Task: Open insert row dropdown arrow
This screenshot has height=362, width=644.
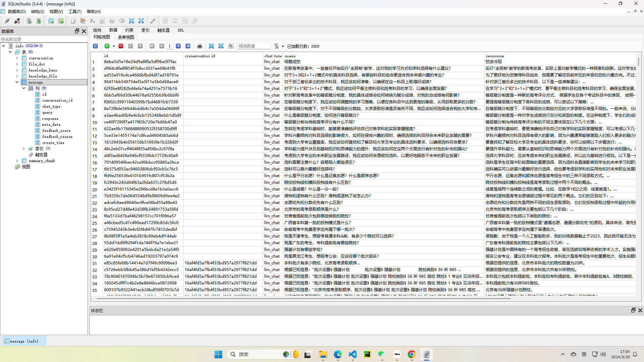Action: click(x=114, y=46)
